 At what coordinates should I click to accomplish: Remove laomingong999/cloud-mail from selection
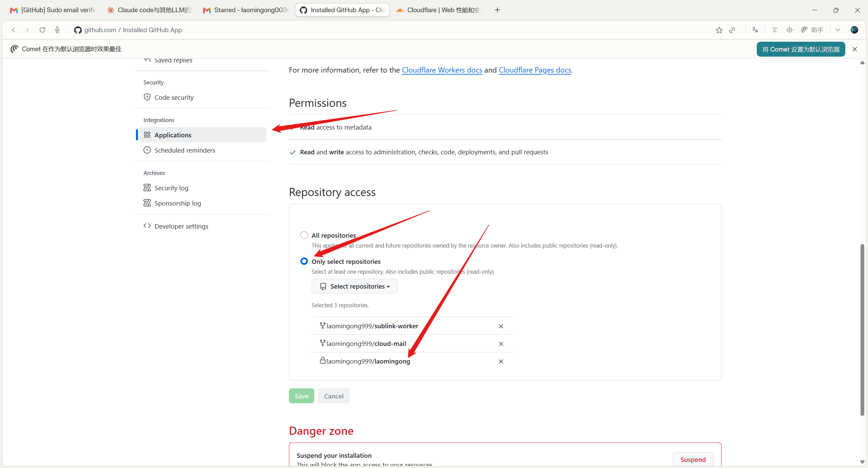coord(501,344)
